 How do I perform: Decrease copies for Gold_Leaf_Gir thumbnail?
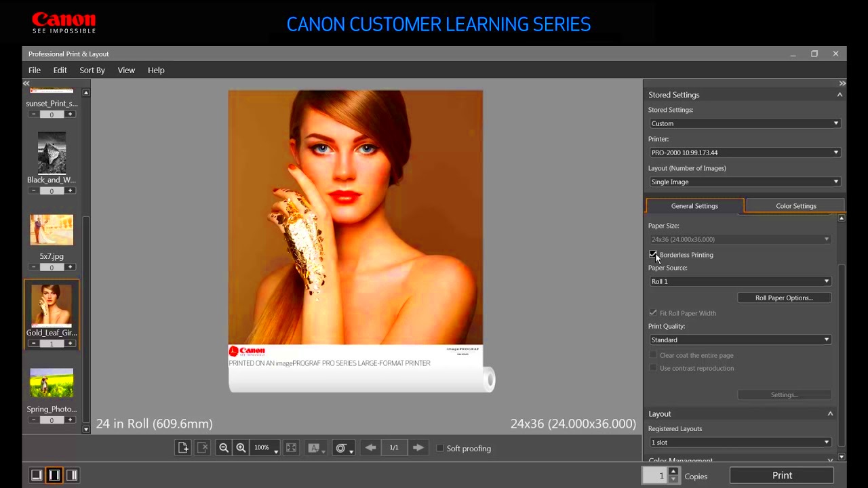[x=33, y=344]
